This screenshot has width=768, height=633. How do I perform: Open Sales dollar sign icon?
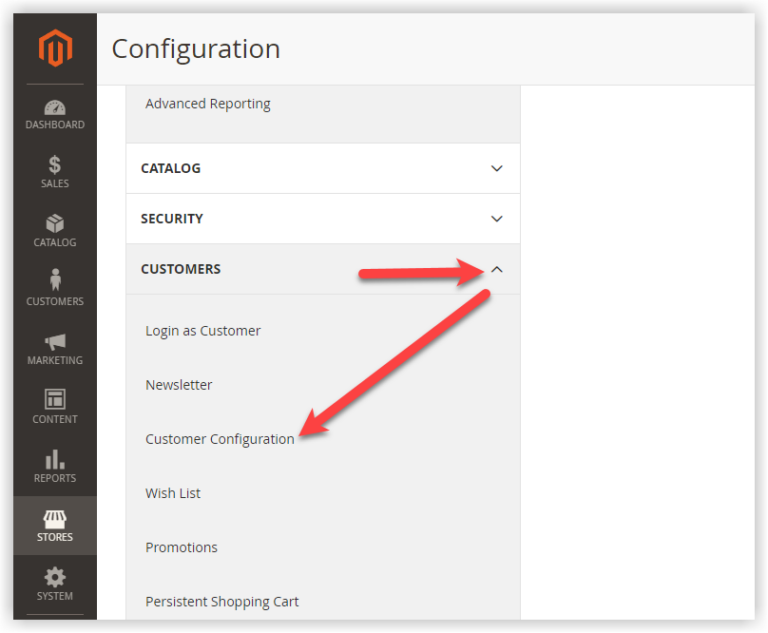[x=55, y=165]
